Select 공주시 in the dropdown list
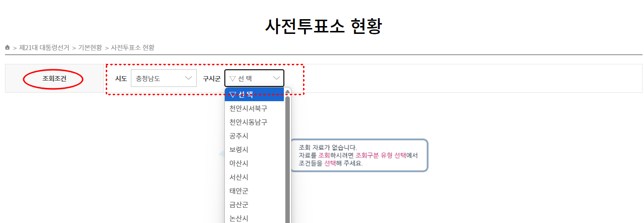This screenshot has width=644, height=223. point(254,136)
